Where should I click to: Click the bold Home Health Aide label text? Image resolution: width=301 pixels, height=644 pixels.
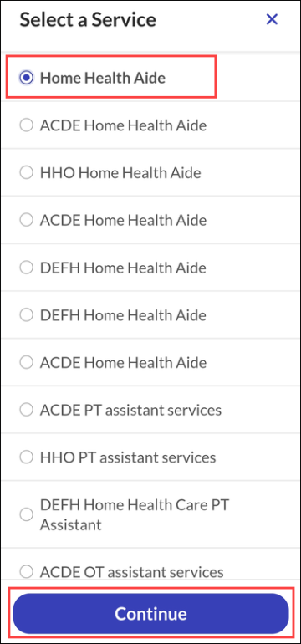coord(102,78)
